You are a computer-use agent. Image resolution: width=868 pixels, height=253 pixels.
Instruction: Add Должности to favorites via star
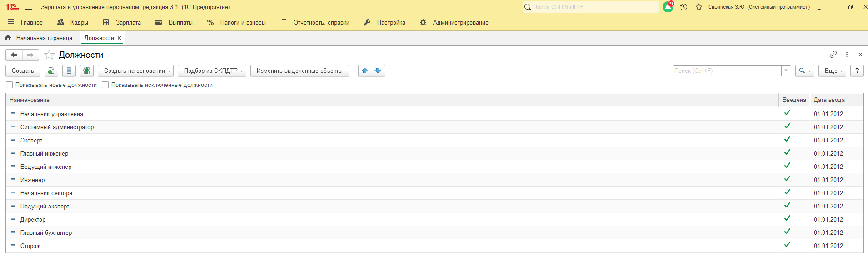pyautogui.click(x=49, y=55)
